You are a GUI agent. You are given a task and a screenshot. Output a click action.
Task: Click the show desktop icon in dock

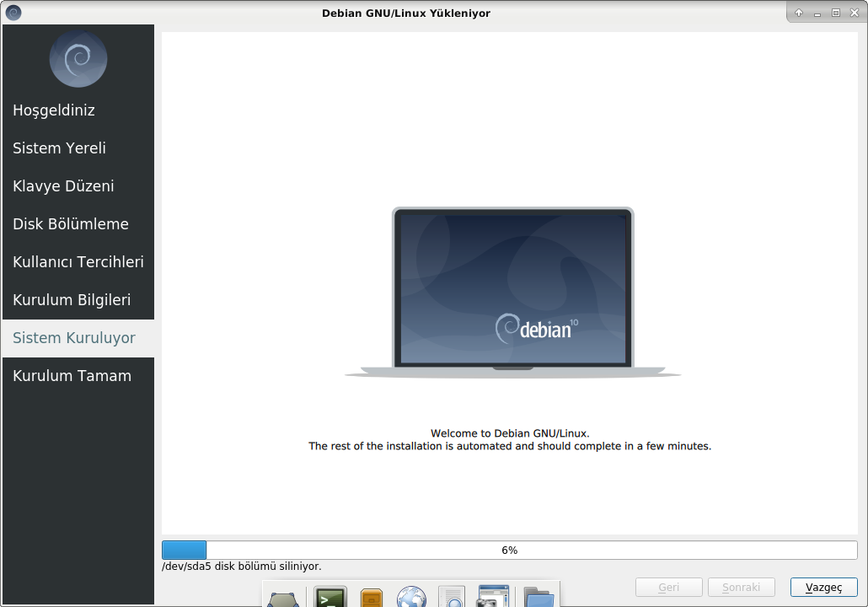pos(283,599)
